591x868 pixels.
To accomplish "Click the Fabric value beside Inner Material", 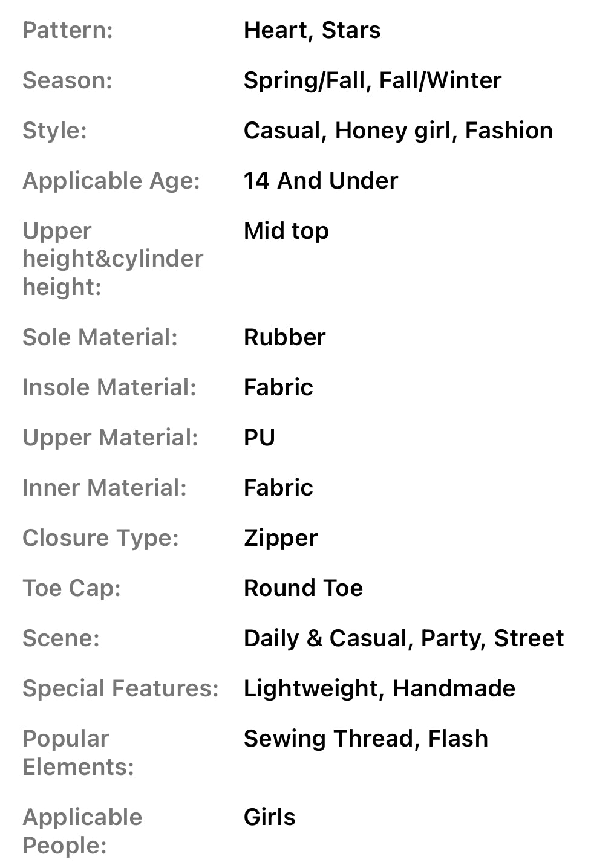I will click(278, 488).
